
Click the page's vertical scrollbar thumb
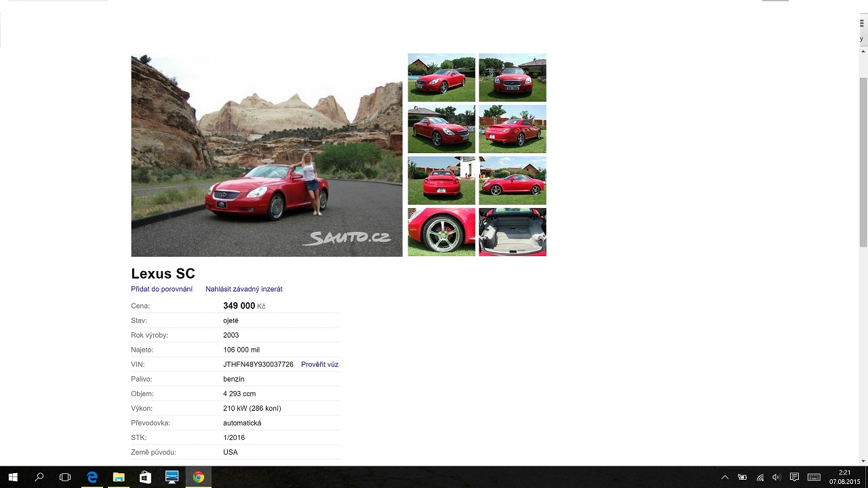click(x=863, y=163)
